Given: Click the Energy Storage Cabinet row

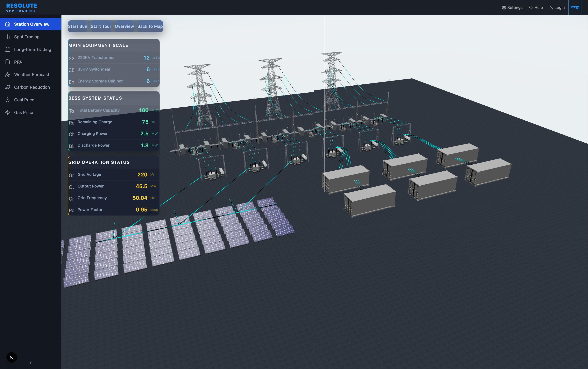Looking at the screenshot, I should click(114, 81).
